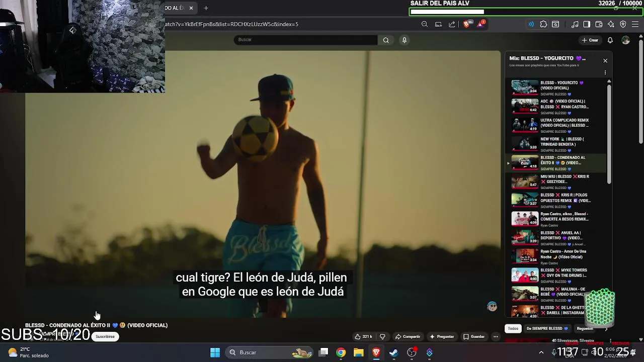Click the tab search icon in toolbar
This screenshot has width=644, height=362.
pos(555,24)
